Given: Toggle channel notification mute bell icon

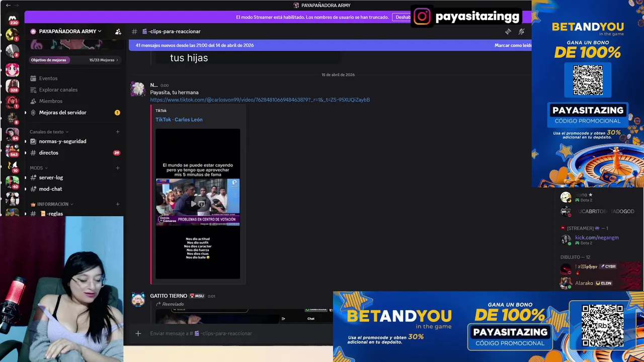Looking at the screenshot, I should (x=522, y=31).
